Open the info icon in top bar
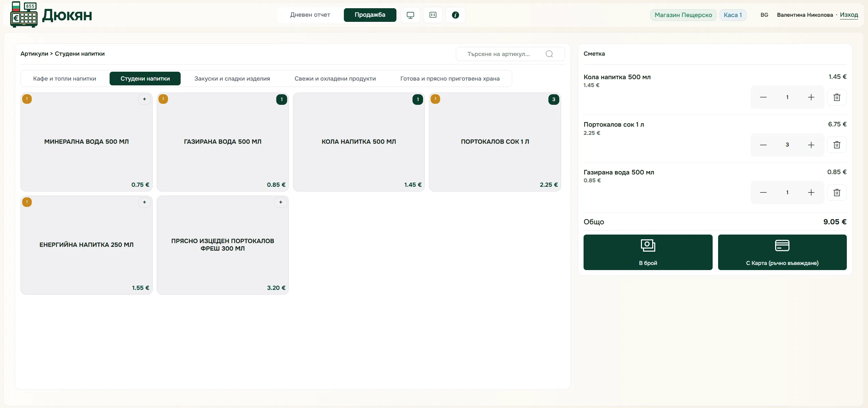868x408 pixels. 455,15
